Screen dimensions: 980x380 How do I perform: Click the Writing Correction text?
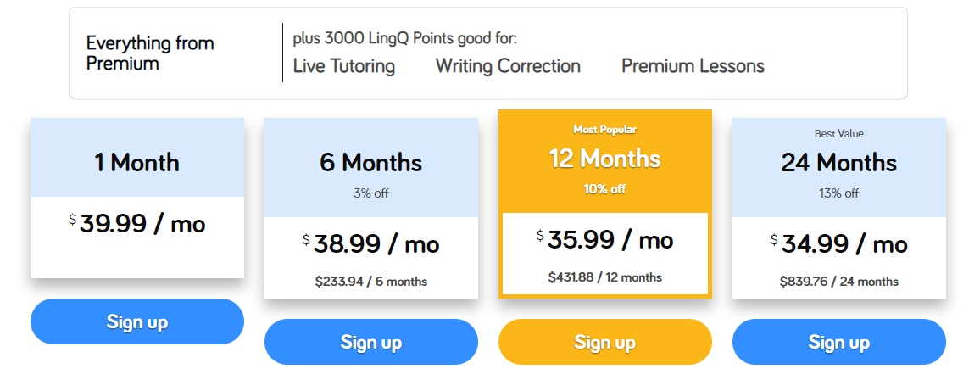508,66
